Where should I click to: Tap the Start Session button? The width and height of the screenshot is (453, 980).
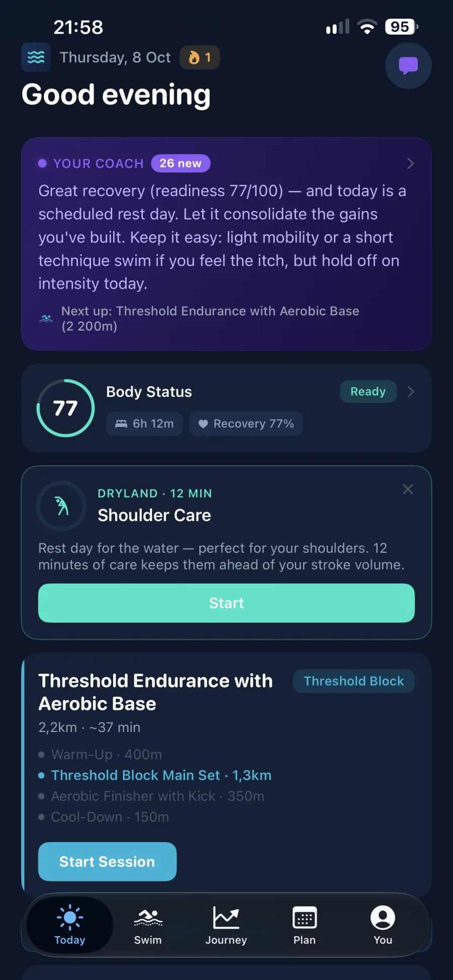(107, 862)
